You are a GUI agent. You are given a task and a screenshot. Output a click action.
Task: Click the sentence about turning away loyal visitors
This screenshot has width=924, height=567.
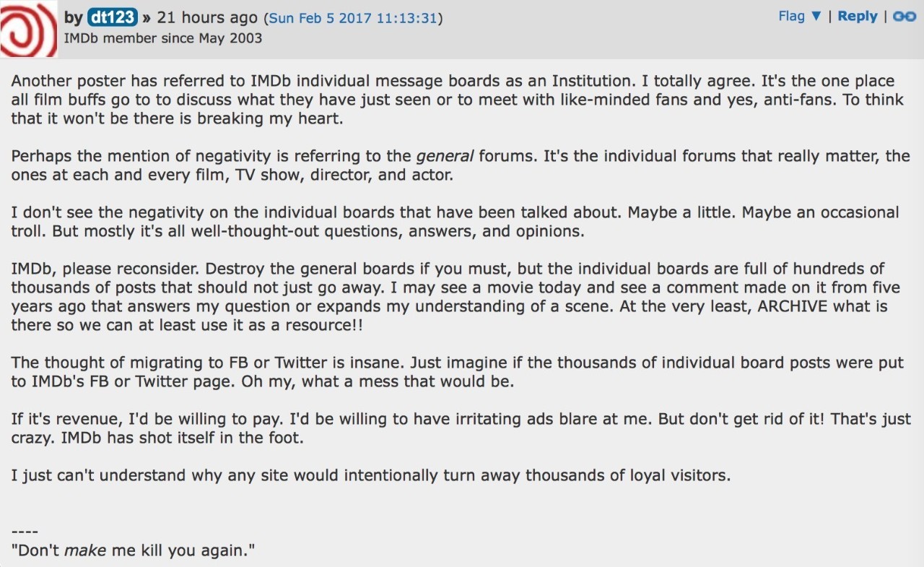[371, 476]
